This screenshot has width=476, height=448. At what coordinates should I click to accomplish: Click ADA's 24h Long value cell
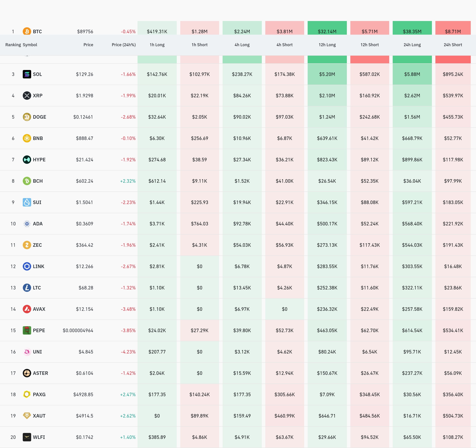tap(412, 224)
